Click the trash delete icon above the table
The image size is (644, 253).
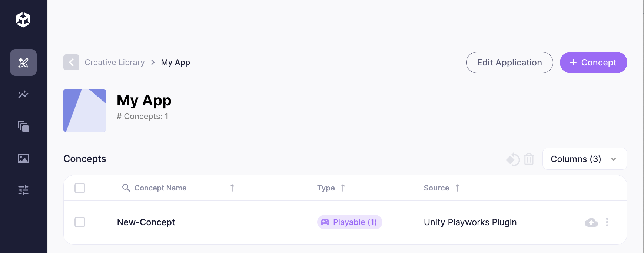click(x=529, y=159)
